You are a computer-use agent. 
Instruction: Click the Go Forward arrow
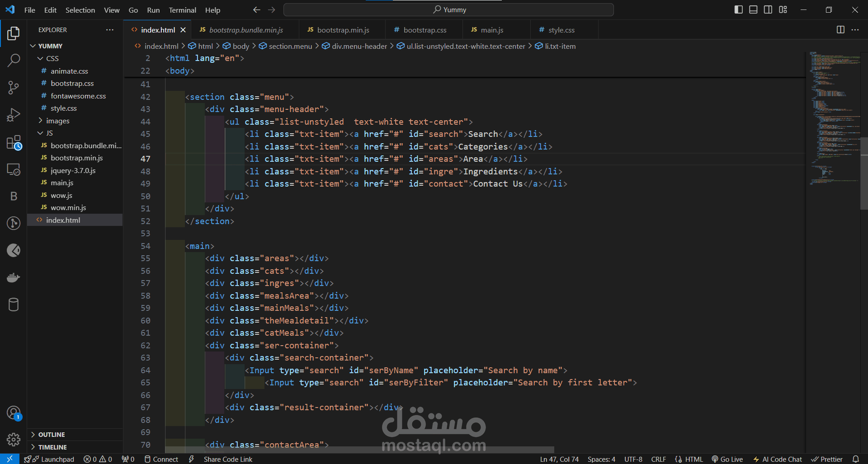point(271,9)
